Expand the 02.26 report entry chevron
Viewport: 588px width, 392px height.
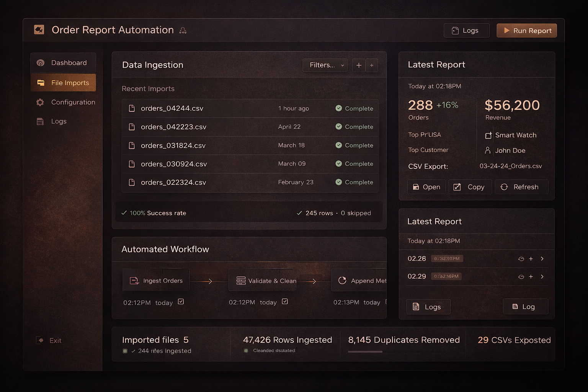(542, 259)
